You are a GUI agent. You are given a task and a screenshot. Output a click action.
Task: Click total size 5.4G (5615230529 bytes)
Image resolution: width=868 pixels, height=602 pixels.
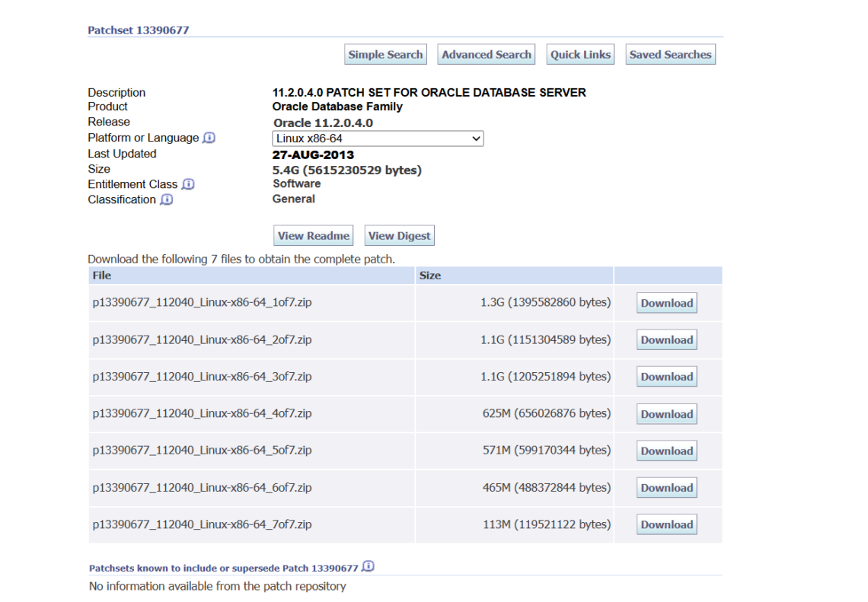[x=346, y=170]
